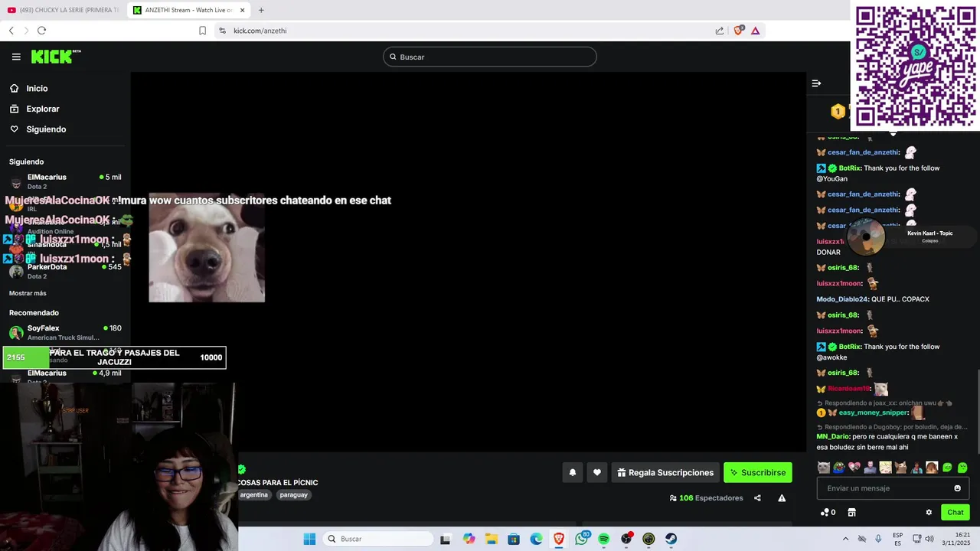Follow the channel with the heart icon

pos(597,473)
